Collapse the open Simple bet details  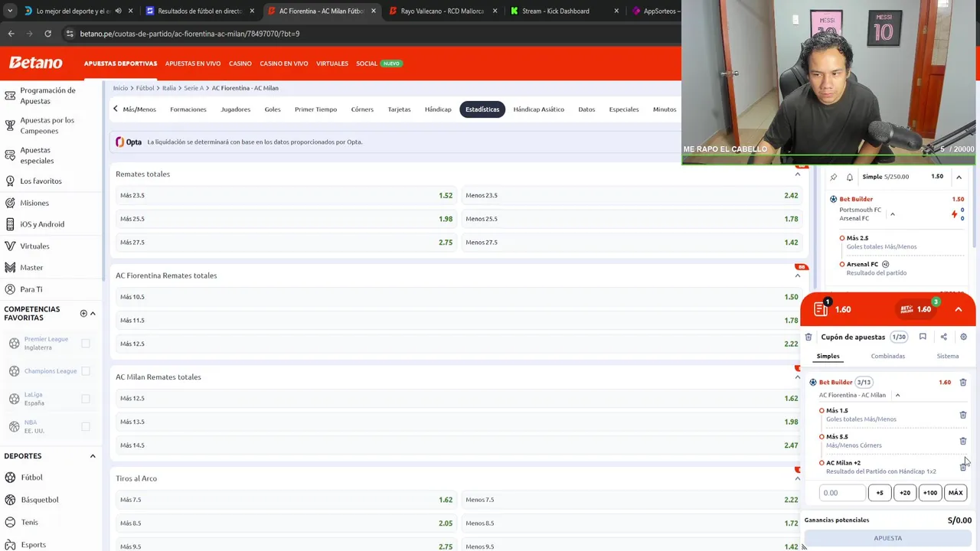959,177
